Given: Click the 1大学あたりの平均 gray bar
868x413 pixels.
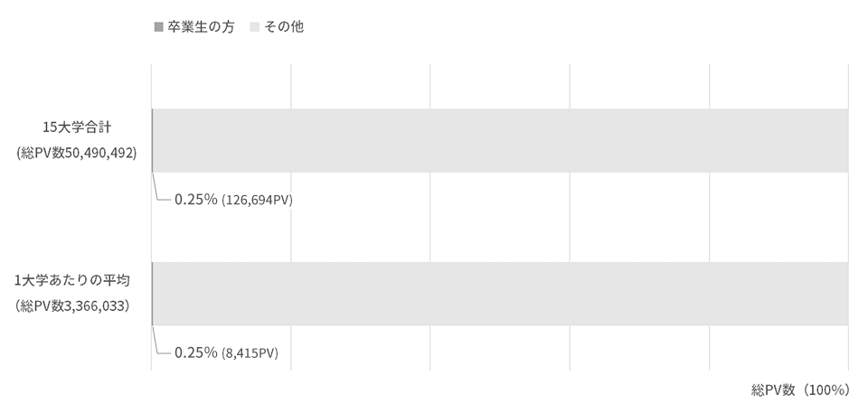Looking at the screenshot, I should click(x=500, y=294).
